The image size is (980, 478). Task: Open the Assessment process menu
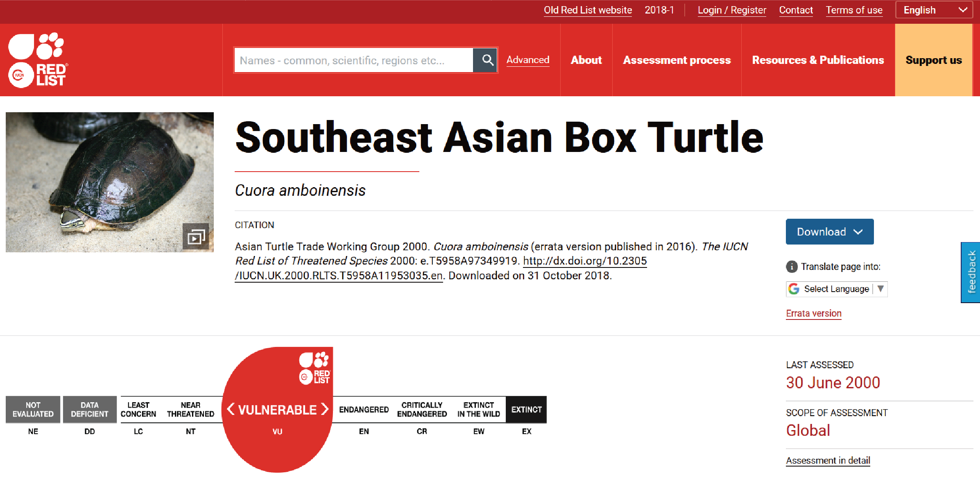(x=677, y=60)
